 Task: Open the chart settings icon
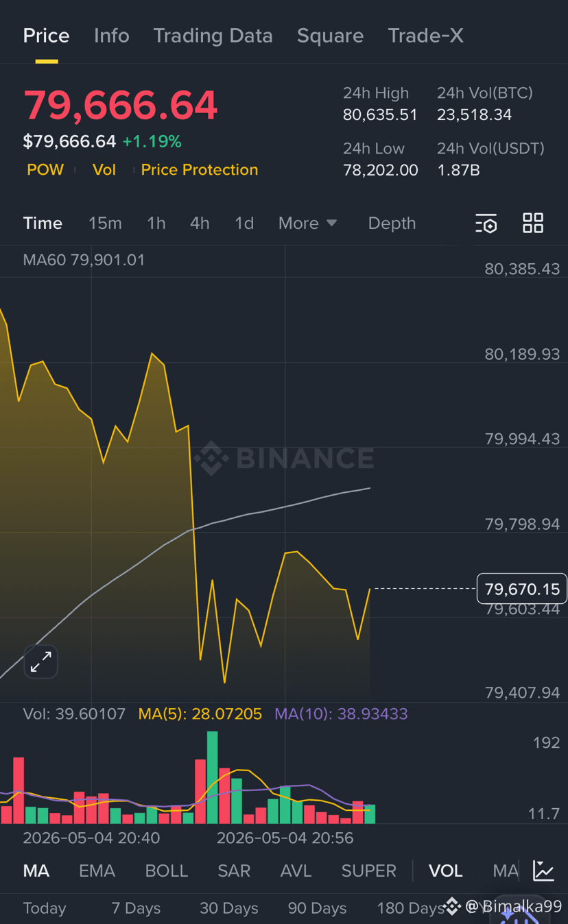pos(486,223)
